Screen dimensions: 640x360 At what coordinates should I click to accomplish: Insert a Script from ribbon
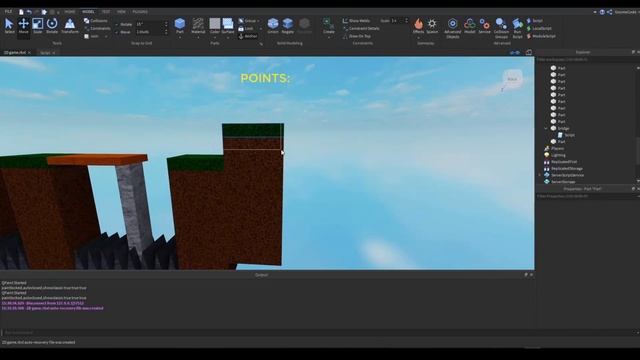(535, 20)
